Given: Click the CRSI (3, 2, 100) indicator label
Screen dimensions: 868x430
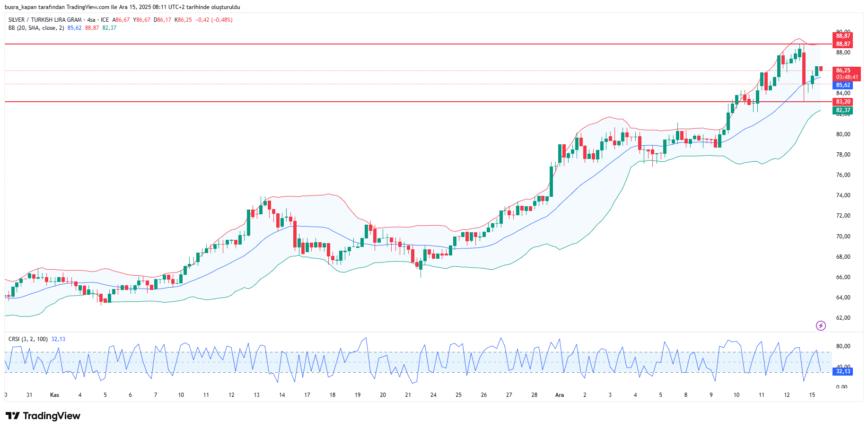Looking at the screenshot, I should 28,339.
